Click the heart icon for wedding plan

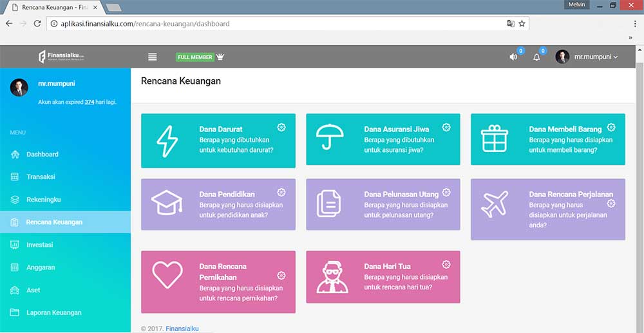(x=167, y=275)
